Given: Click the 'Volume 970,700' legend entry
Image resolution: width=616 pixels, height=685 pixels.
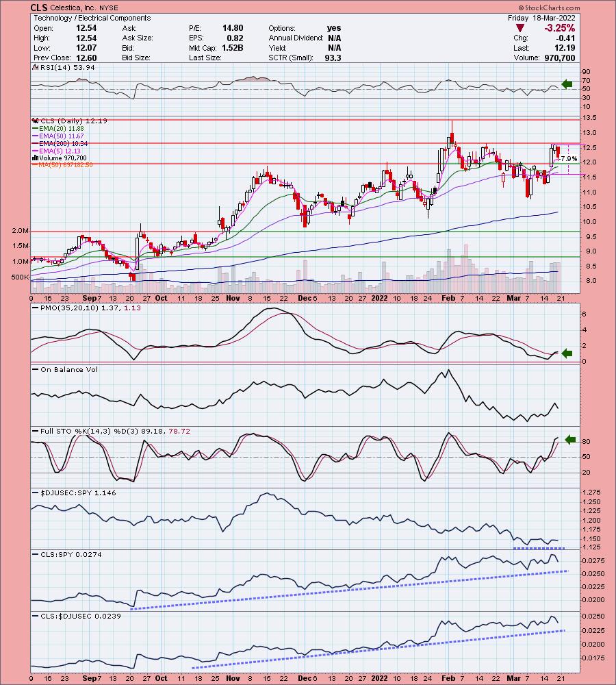Looking at the screenshot, I should 60,158.
